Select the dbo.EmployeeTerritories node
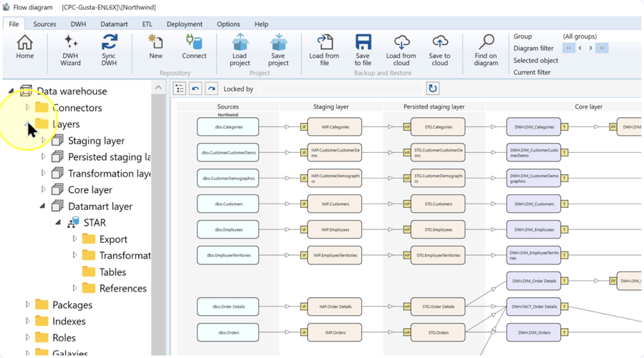Screen dimensions: 644x358 (x=228, y=255)
